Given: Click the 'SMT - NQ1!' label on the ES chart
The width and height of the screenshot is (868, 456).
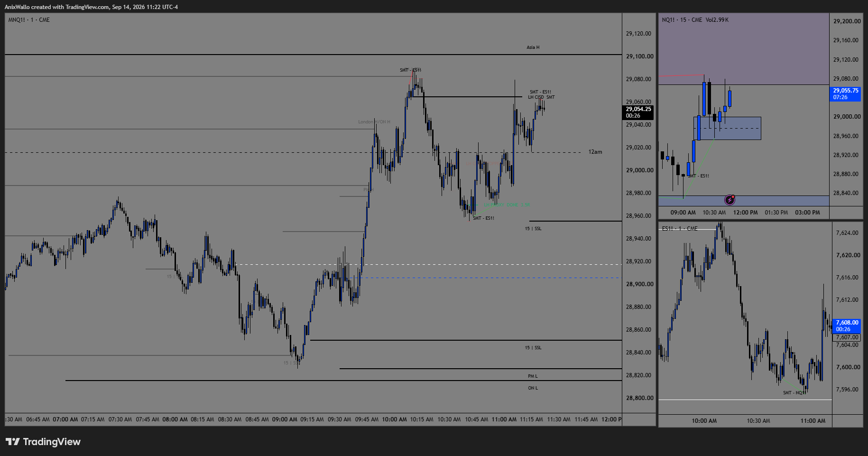Looking at the screenshot, I should pos(794,393).
